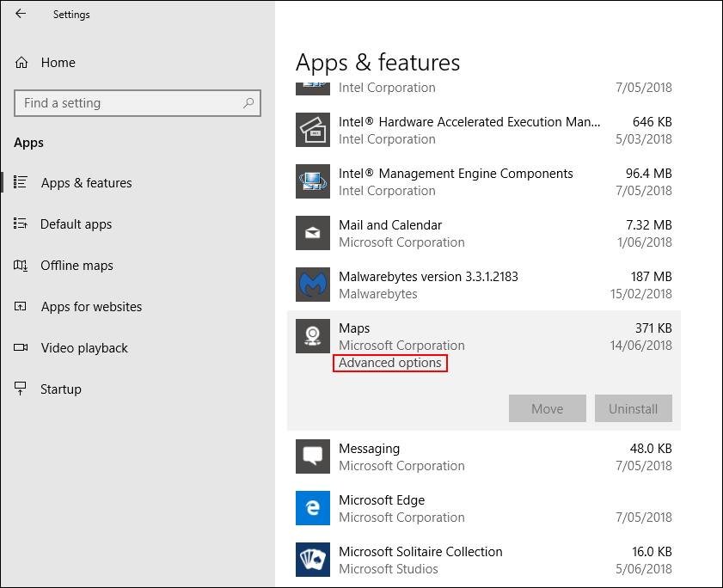Screen dimensions: 723x588
Task: Click the 96.4 MB size value
Action: click(x=649, y=174)
